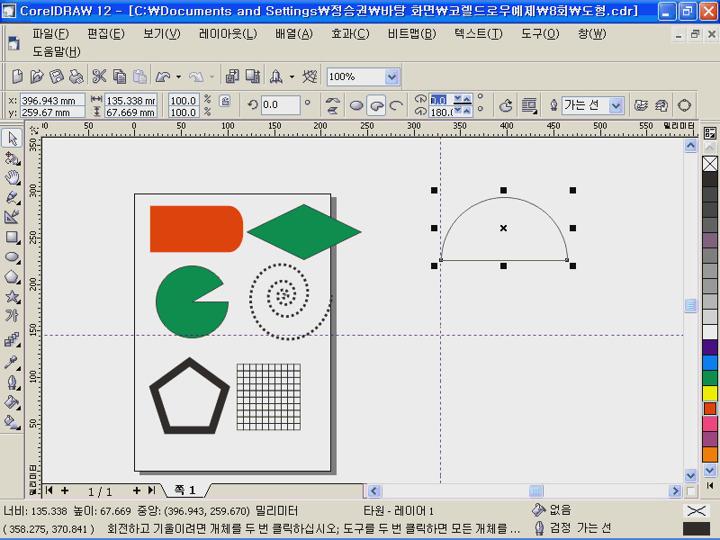This screenshot has width=720, height=540.
Task: Print the document
Action: 76,76
